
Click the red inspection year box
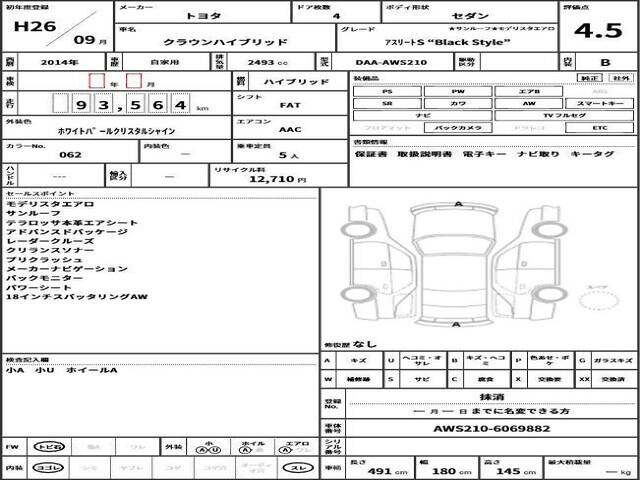click(x=96, y=81)
